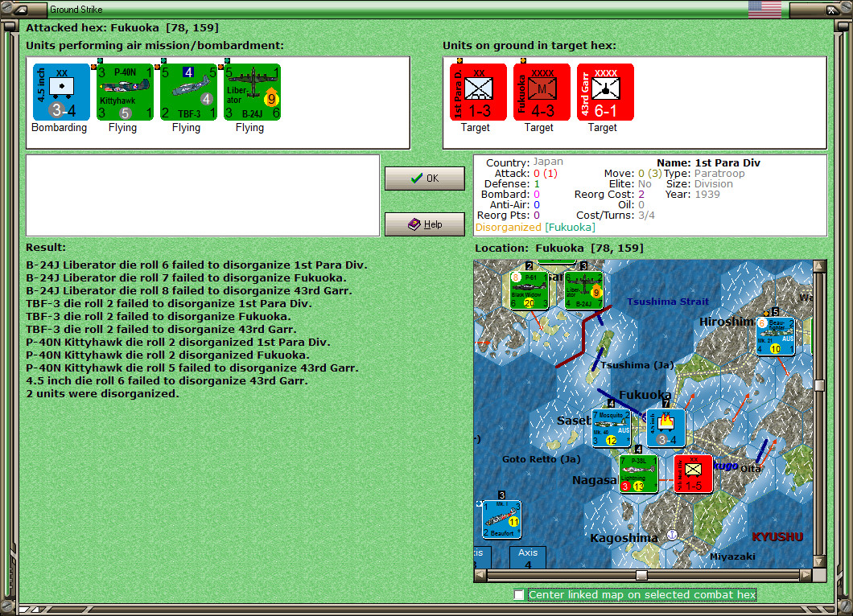Click the B-24J Liberator counter on map
The width and height of the screenshot is (853, 616).
click(583, 290)
